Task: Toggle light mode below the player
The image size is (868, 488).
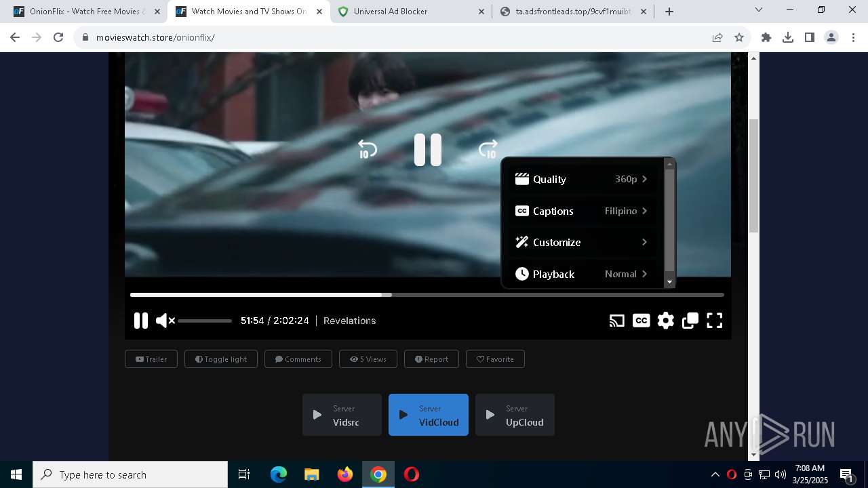Action: (x=221, y=359)
